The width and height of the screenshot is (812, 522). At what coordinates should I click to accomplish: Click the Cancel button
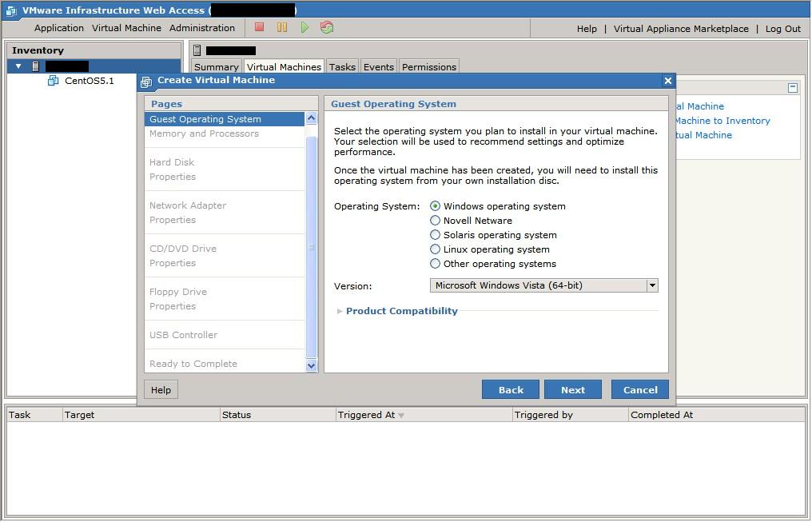pyautogui.click(x=640, y=390)
